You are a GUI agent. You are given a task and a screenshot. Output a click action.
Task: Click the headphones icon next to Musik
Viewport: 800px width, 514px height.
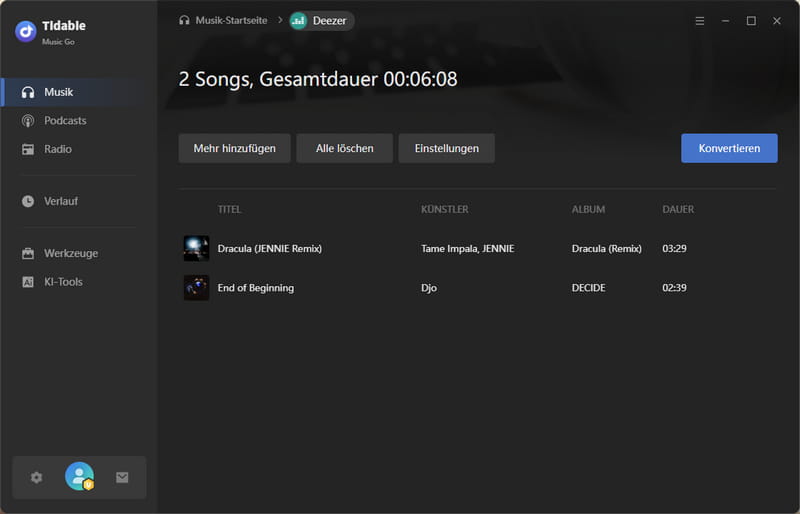point(28,92)
